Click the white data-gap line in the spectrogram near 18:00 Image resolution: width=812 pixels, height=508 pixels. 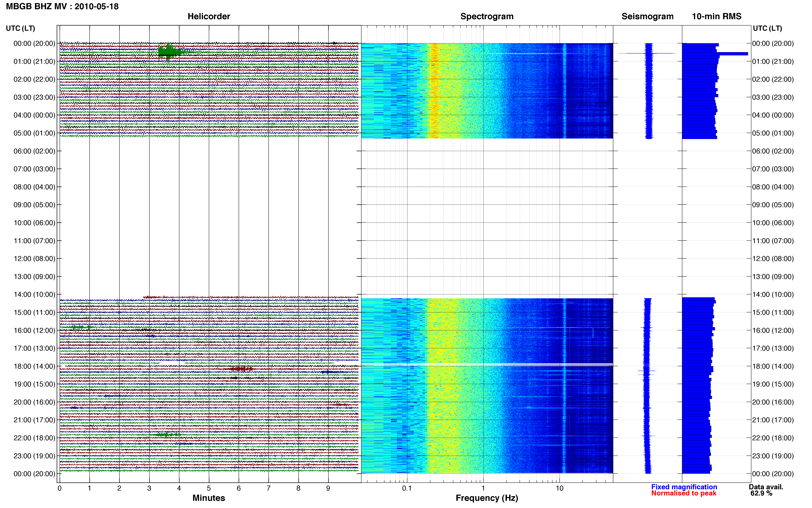tap(487, 364)
